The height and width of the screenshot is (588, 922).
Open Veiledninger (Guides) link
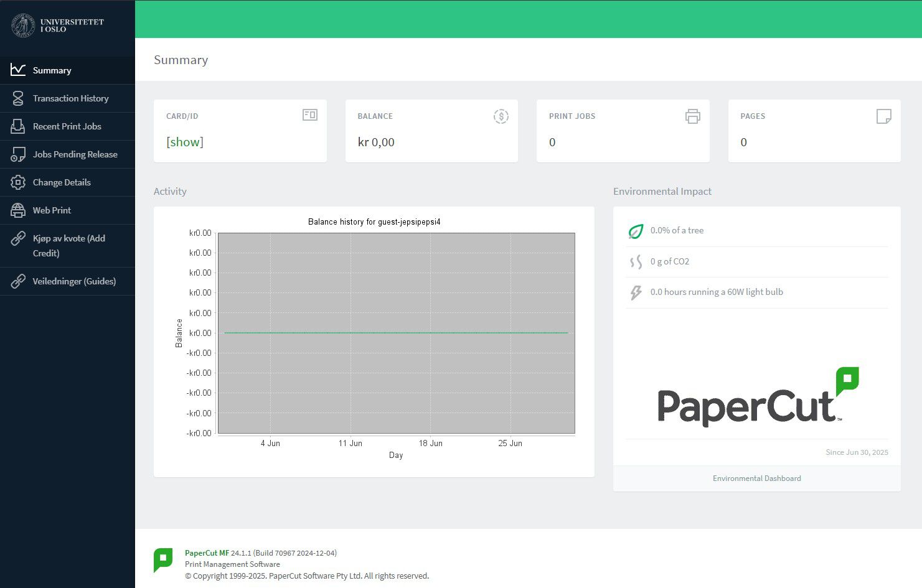pos(67,281)
